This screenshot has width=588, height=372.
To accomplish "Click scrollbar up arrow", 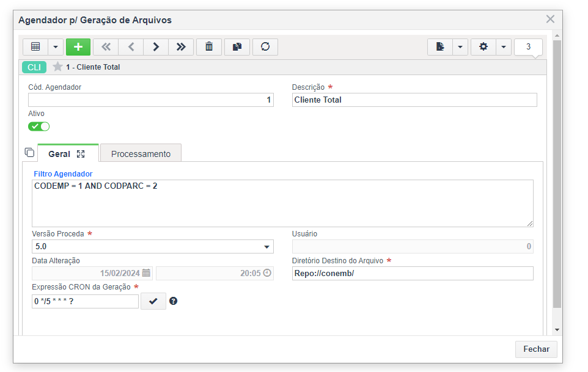I will 557,35.
